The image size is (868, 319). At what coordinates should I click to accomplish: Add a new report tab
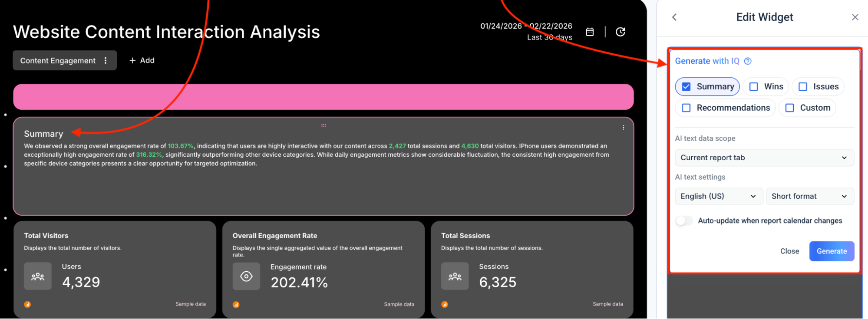pos(142,61)
